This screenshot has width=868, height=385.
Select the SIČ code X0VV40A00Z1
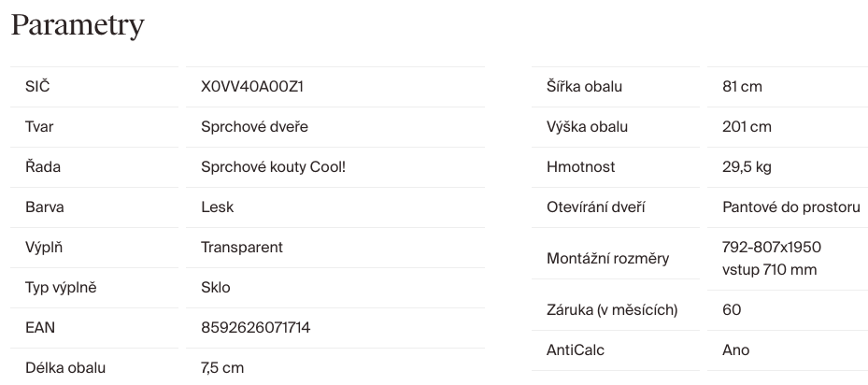252,87
